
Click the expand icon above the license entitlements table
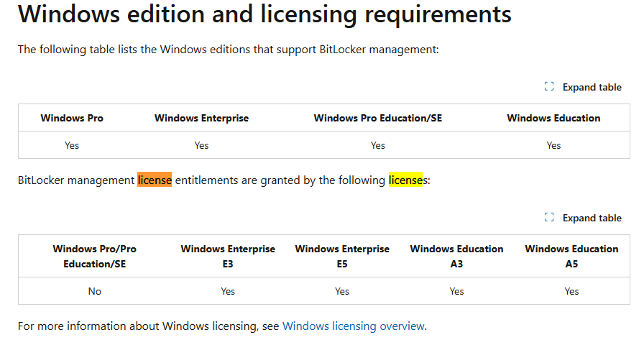point(549,217)
